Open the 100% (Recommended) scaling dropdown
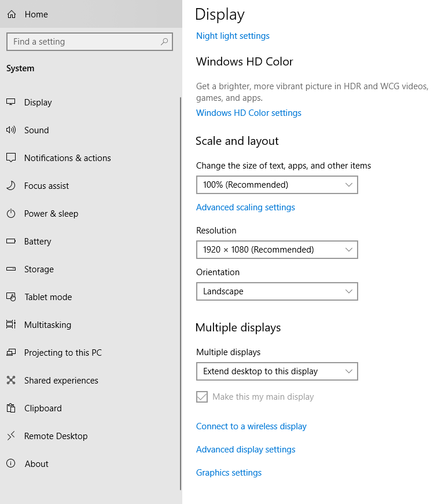Viewport: 434px width, 504px height. [277, 185]
